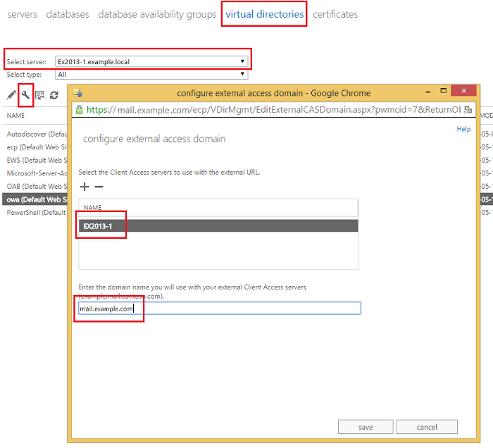This screenshot has width=493, height=448.
Task: Select the EWS virtual directory row
Action: click(37, 161)
